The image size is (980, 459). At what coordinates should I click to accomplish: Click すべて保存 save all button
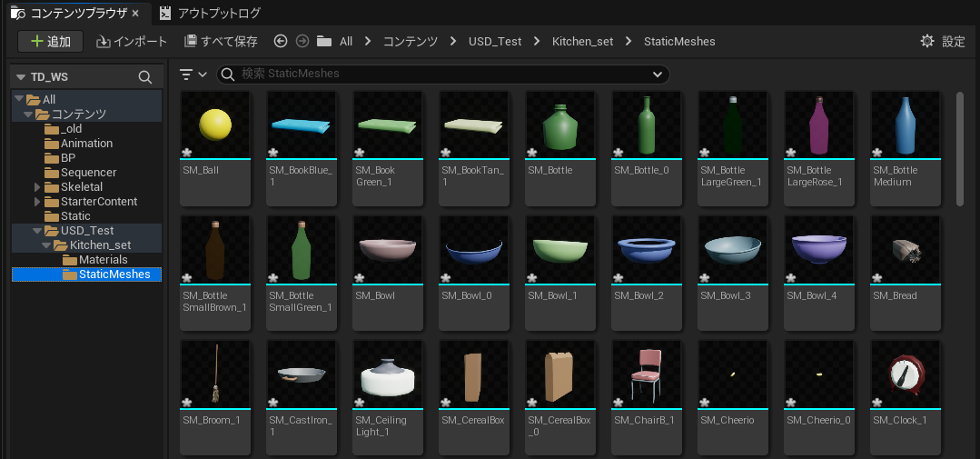click(221, 41)
